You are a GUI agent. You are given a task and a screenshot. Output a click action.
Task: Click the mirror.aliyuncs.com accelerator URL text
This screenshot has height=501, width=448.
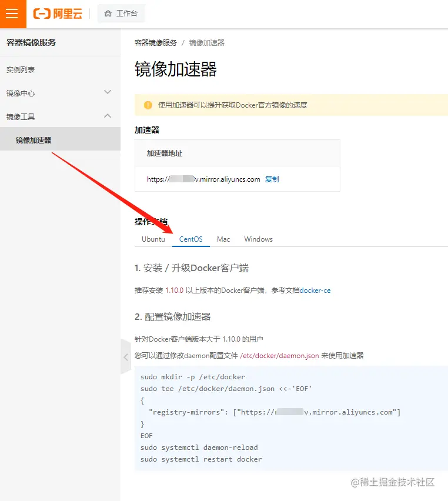[203, 179]
